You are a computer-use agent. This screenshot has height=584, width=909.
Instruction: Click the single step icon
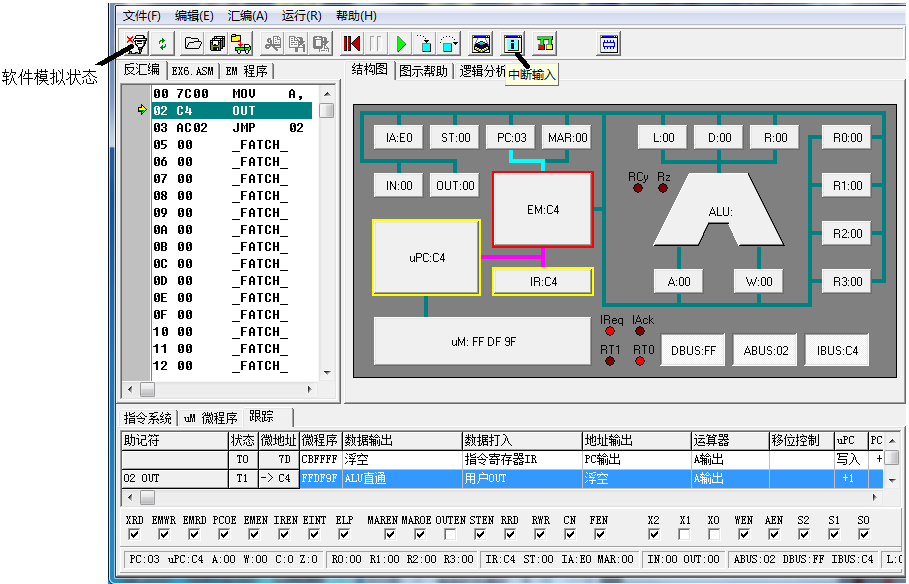[424, 43]
